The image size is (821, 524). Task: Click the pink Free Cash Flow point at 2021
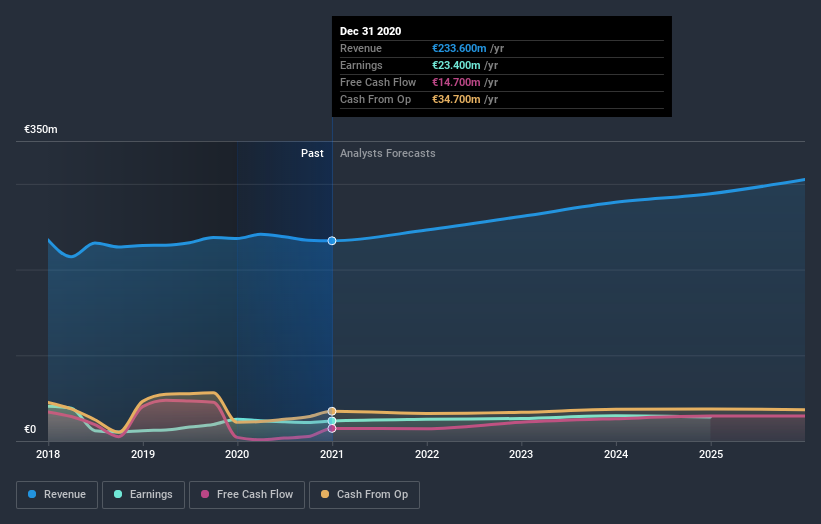(x=332, y=429)
